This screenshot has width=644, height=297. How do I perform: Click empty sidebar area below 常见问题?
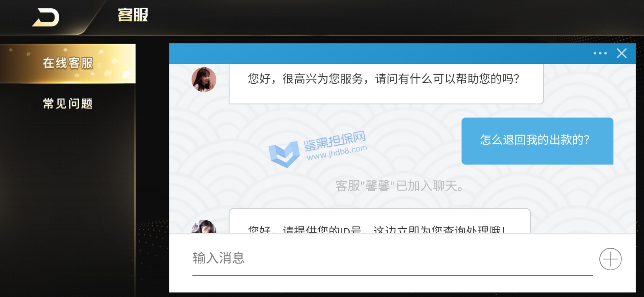click(x=68, y=209)
